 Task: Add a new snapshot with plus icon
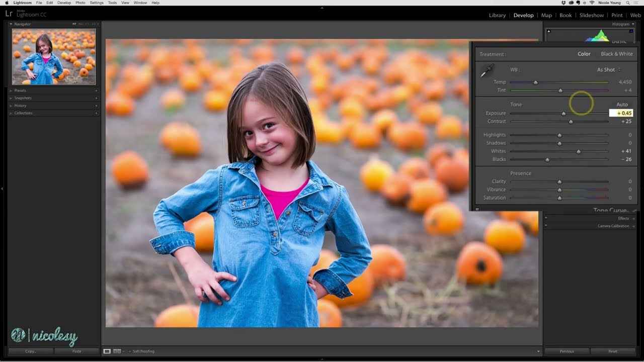tap(96, 98)
